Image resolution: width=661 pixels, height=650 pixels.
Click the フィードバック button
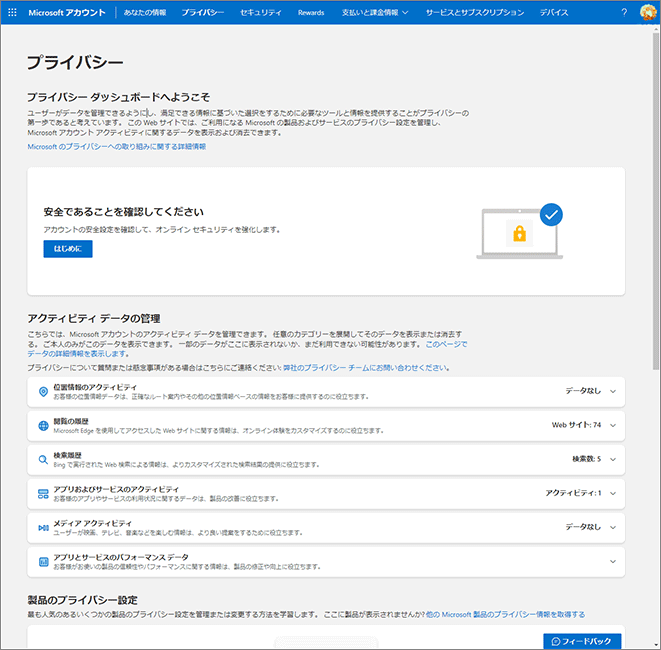point(582,641)
